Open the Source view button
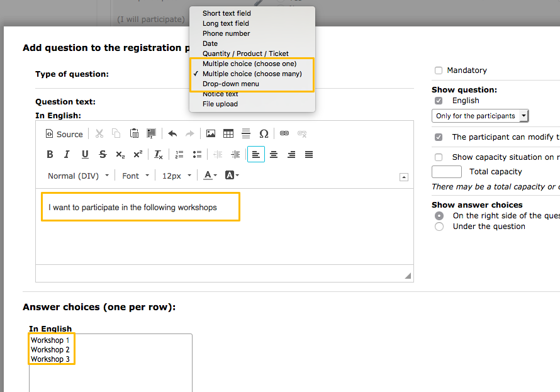 pyautogui.click(x=64, y=134)
